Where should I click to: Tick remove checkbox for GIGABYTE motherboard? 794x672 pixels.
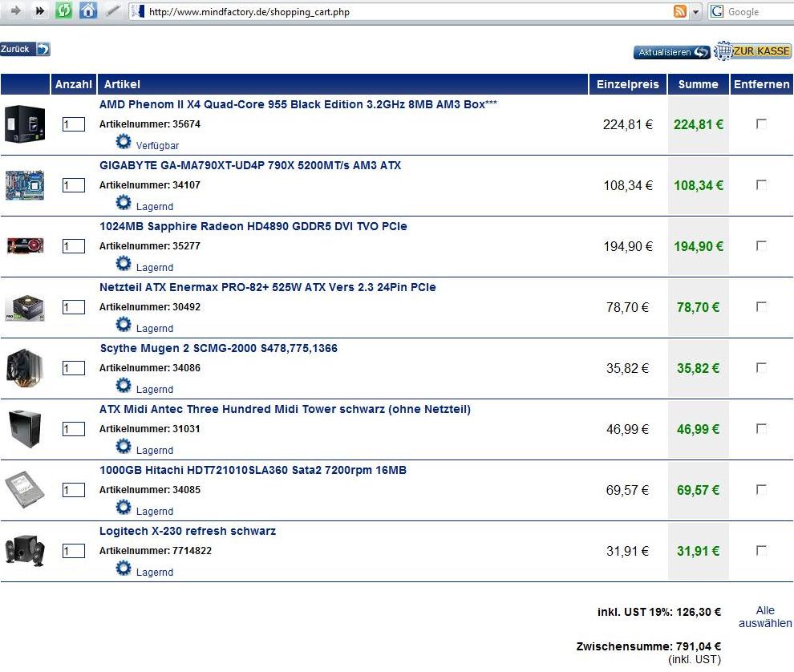pyautogui.click(x=761, y=184)
